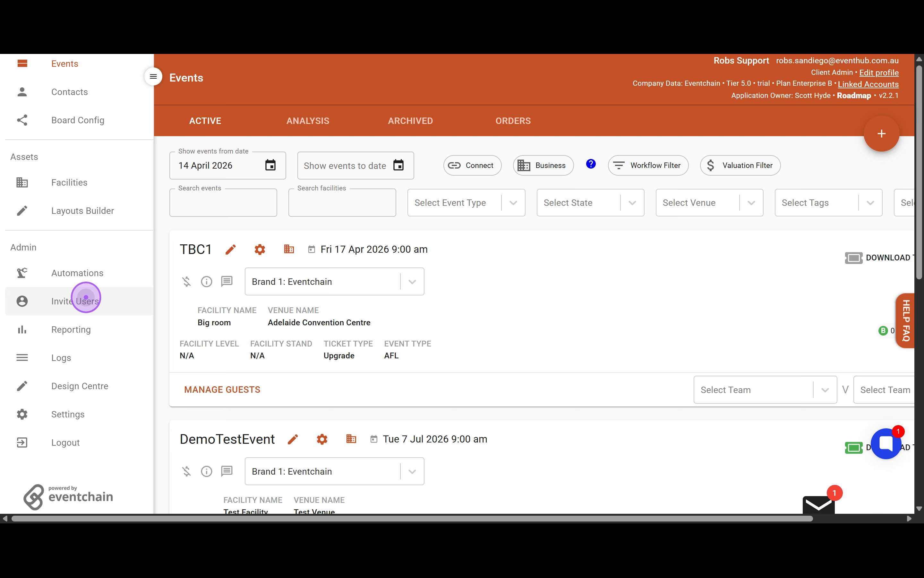Switch to the ORDERS tab

click(513, 121)
